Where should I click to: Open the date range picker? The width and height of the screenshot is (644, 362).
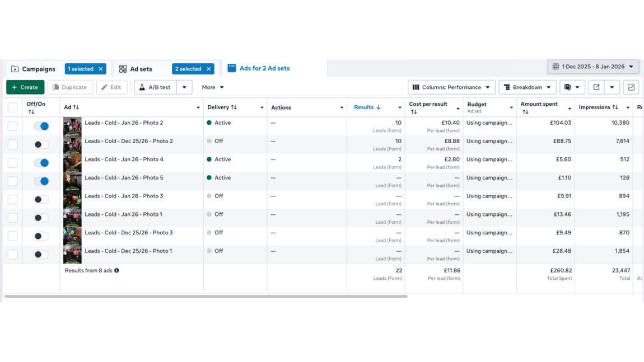pos(593,67)
